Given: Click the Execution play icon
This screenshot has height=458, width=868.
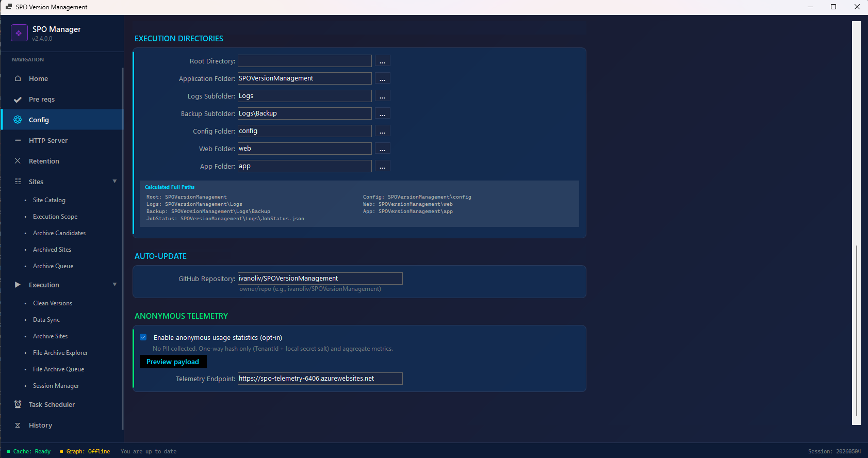Looking at the screenshot, I should pyautogui.click(x=18, y=285).
